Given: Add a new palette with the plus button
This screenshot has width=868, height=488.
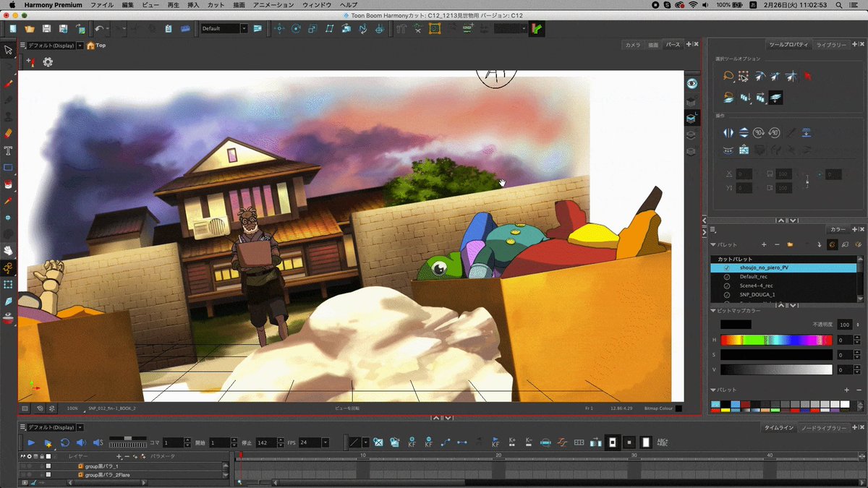Looking at the screenshot, I should [764, 244].
